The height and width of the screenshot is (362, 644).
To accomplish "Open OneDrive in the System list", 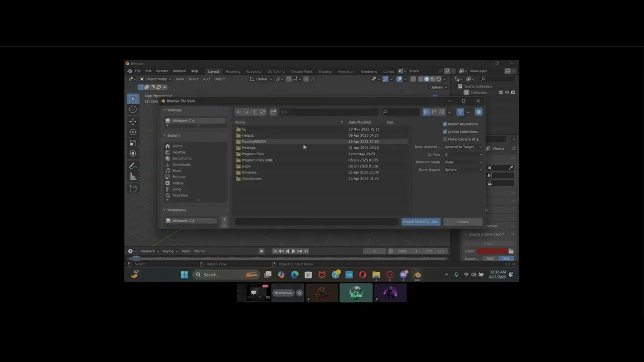I will (x=180, y=195).
